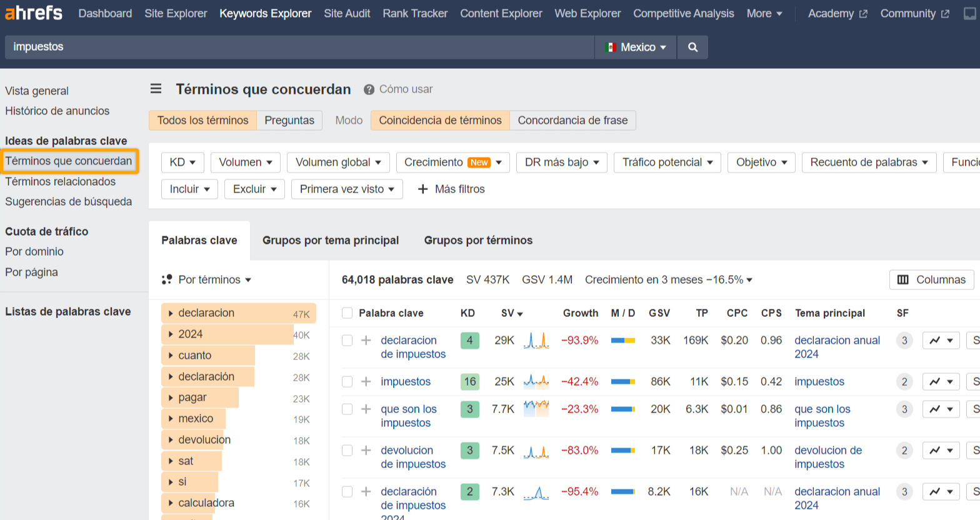This screenshot has height=520, width=980.
Task: Click M/D bar in 'impuestos' row
Action: point(623,382)
